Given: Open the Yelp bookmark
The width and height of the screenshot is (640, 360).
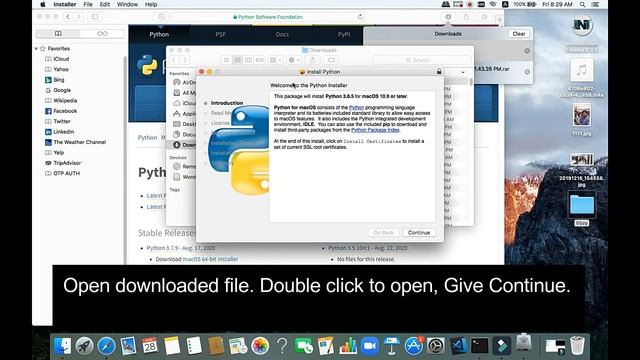Looking at the screenshot, I should point(58,153).
